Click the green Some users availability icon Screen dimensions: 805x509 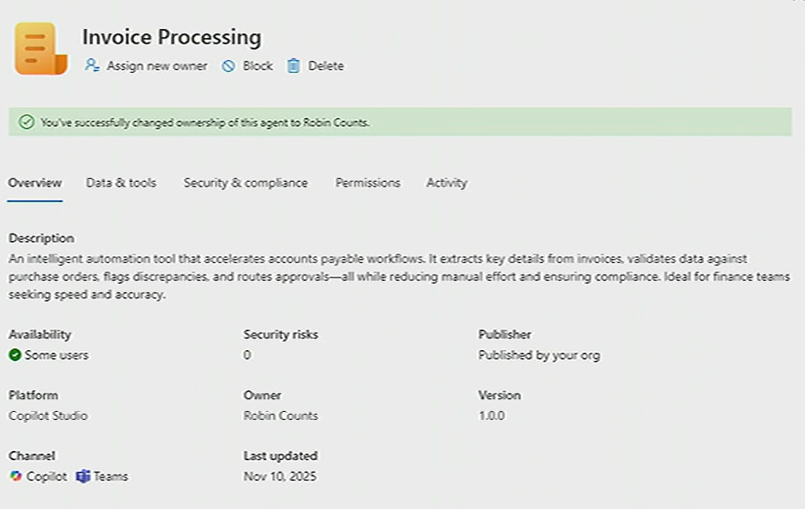pos(15,355)
